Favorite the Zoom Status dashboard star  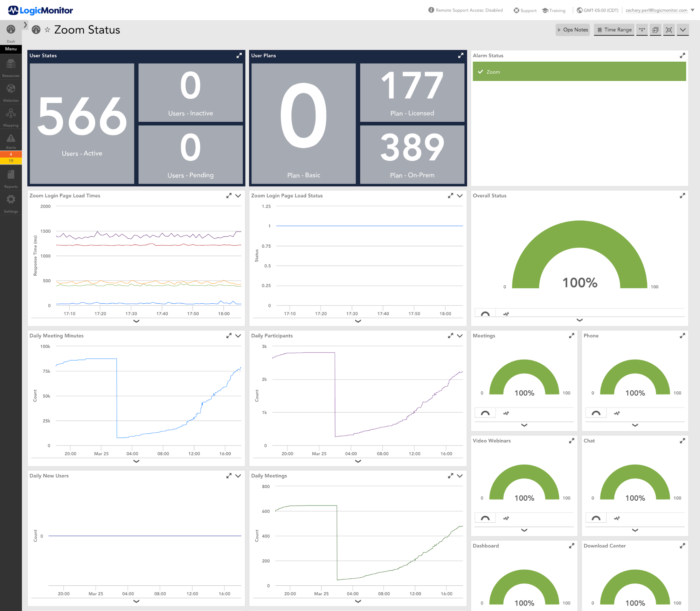pyautogui.click(x=47, y=30)
